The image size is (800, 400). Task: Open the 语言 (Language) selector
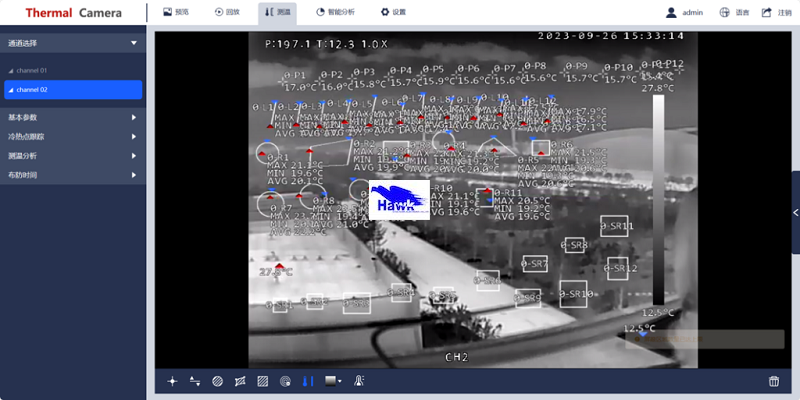point(734,12)
